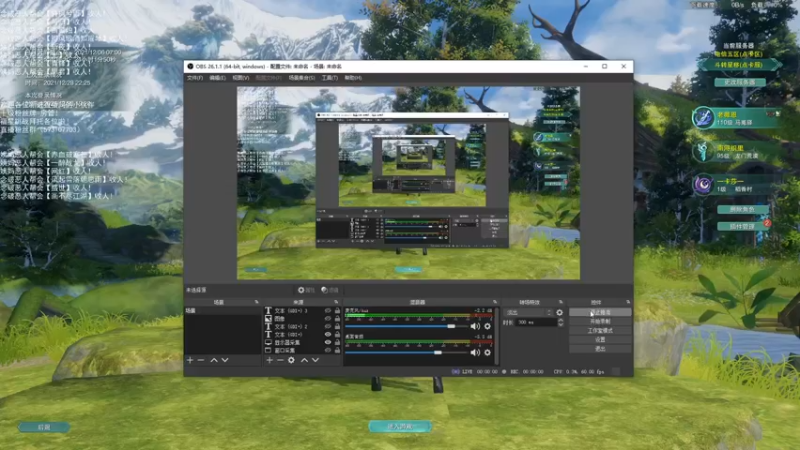
Task: Open the 文件(F) menu
Action: [195, 78]
